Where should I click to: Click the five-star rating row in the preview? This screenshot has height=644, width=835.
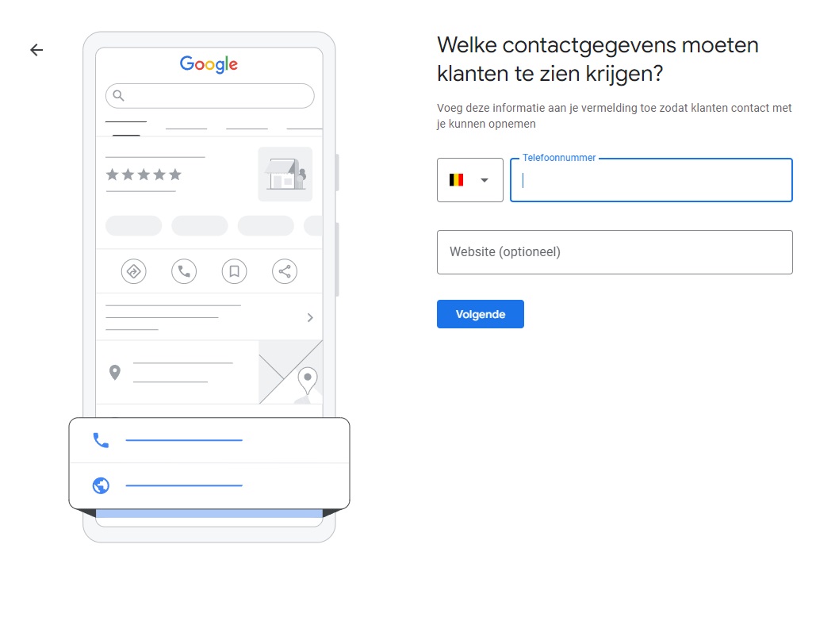(143, 174)
